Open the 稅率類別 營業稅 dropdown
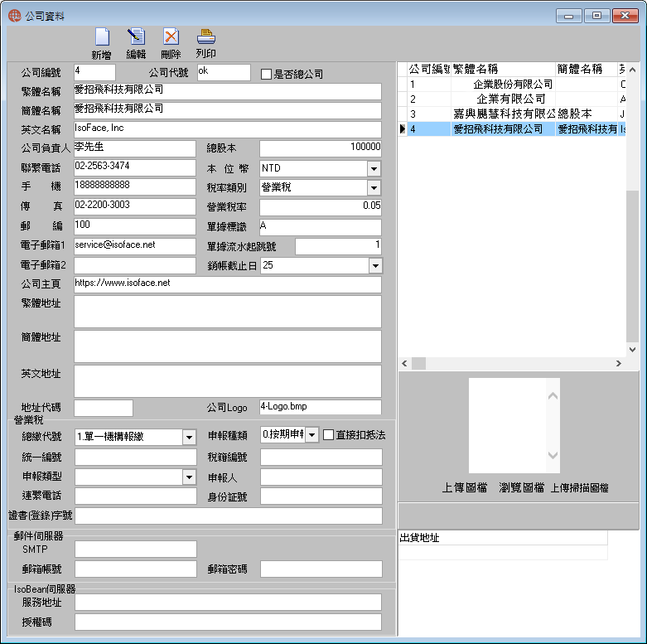Viewport: 647px width, 644px height. pos(374,188)
